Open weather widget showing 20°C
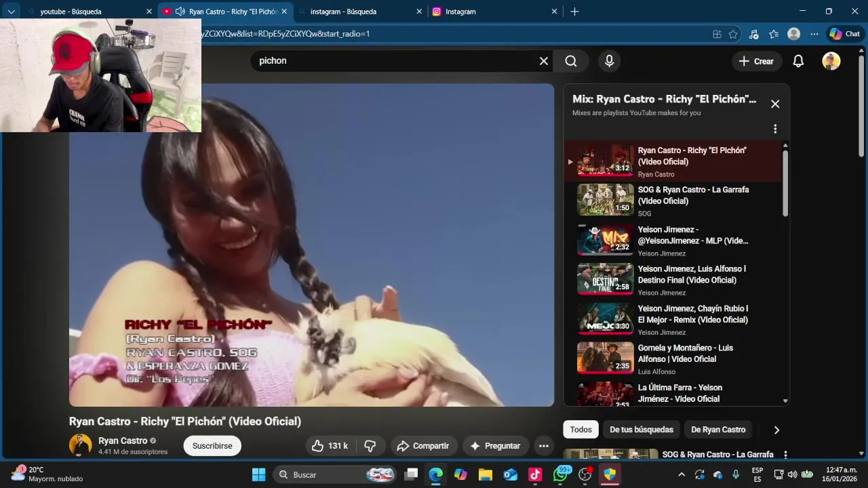This screenshot has height=488, width=868. [46, 474]
